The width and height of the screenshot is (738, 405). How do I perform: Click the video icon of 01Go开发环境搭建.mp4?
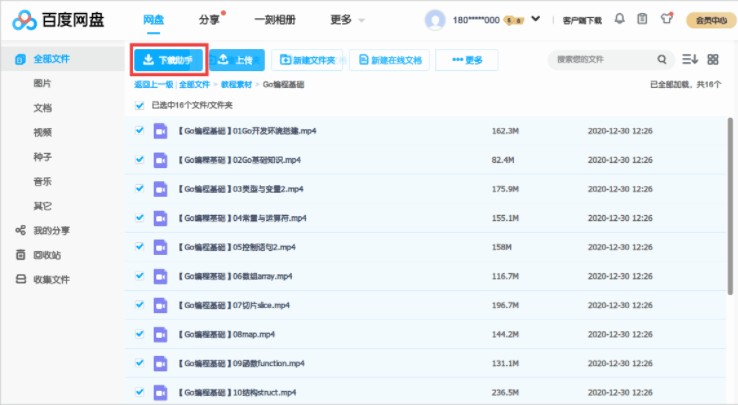(x=160, y=131)
